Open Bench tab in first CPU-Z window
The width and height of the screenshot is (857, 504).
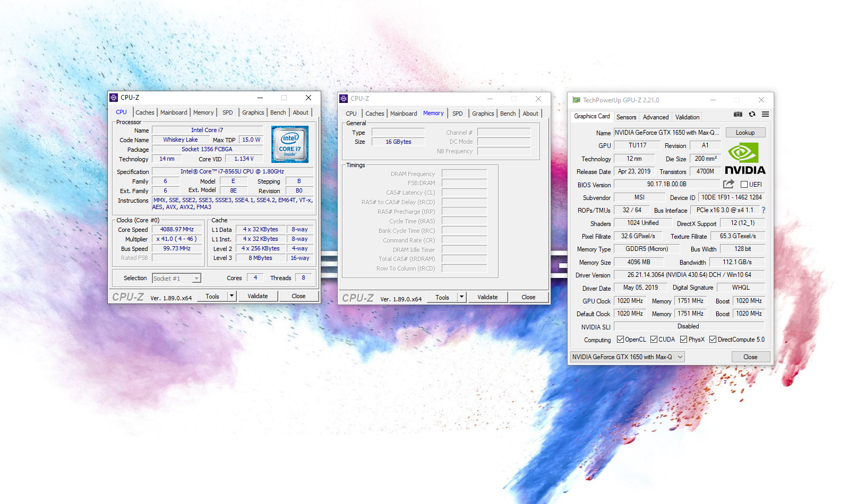point(278,112)
